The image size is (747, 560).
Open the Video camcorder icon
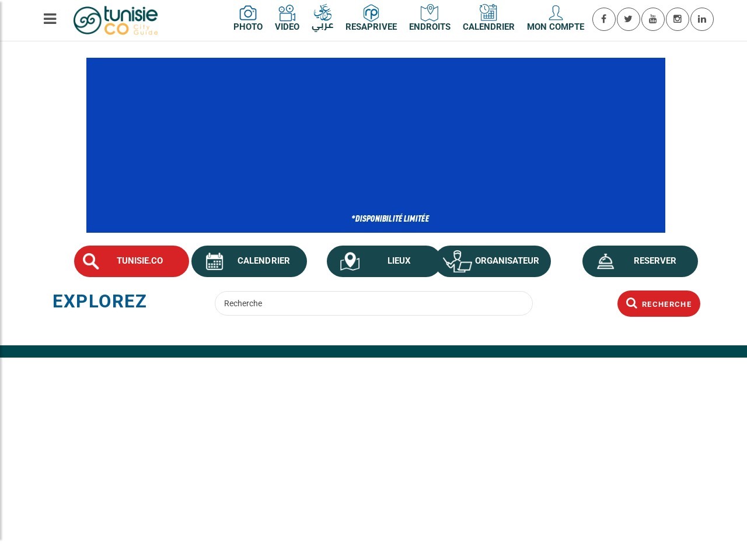click(287, 13)
